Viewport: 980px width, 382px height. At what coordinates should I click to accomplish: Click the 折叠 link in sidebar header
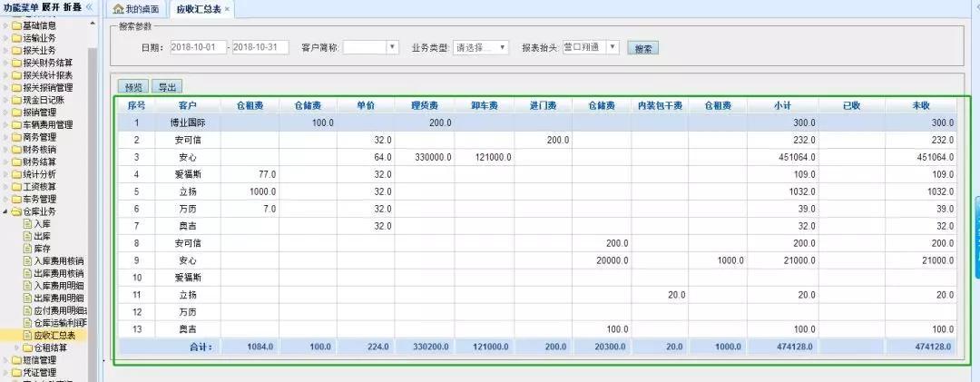[72, 7]
